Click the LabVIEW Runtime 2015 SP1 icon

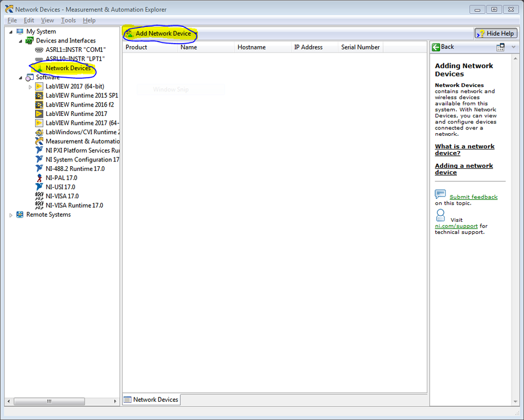pyautogui.click(x=39, y=95)
